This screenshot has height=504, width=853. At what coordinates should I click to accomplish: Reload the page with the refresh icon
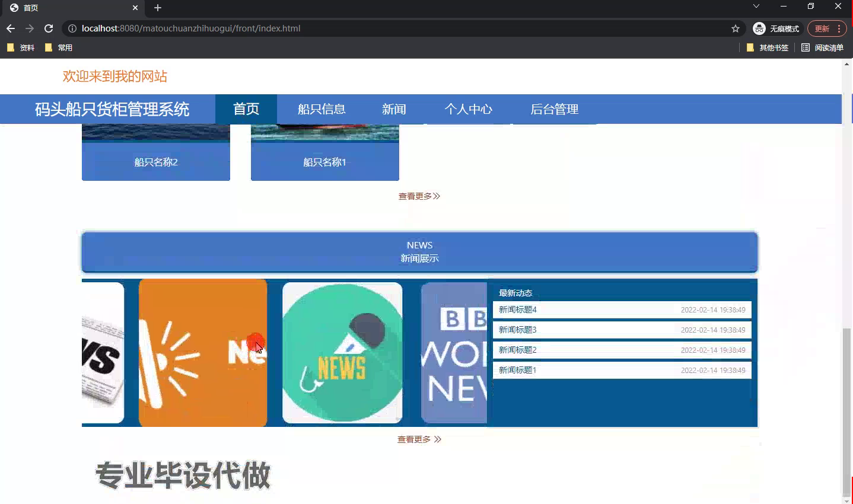point(49,28)
